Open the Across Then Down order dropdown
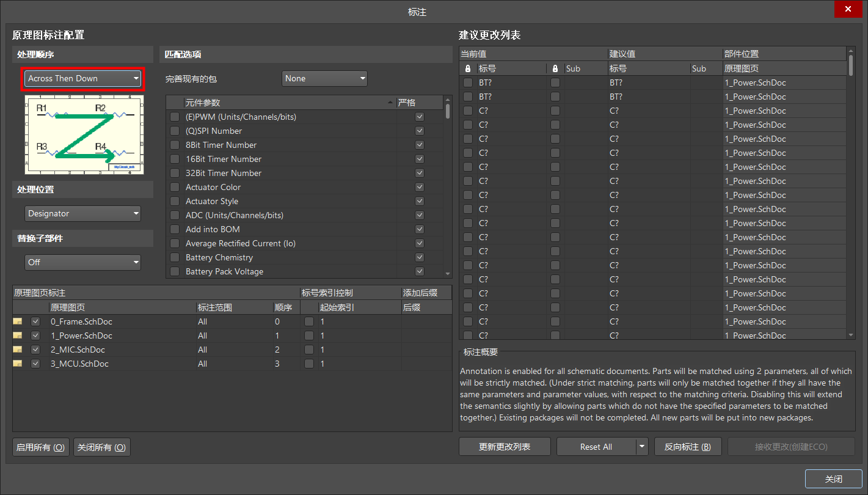The image size is (868, 495). pyautogui.click(x=83, y=78)
